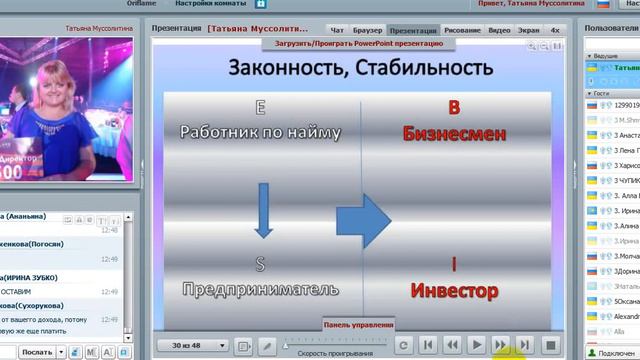Open the Рисование tab

(x=462, y=30)
